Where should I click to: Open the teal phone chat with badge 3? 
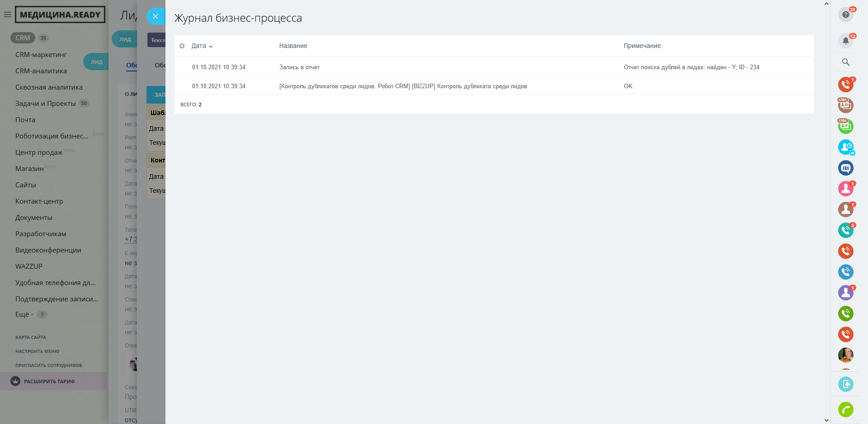point(846,230)
